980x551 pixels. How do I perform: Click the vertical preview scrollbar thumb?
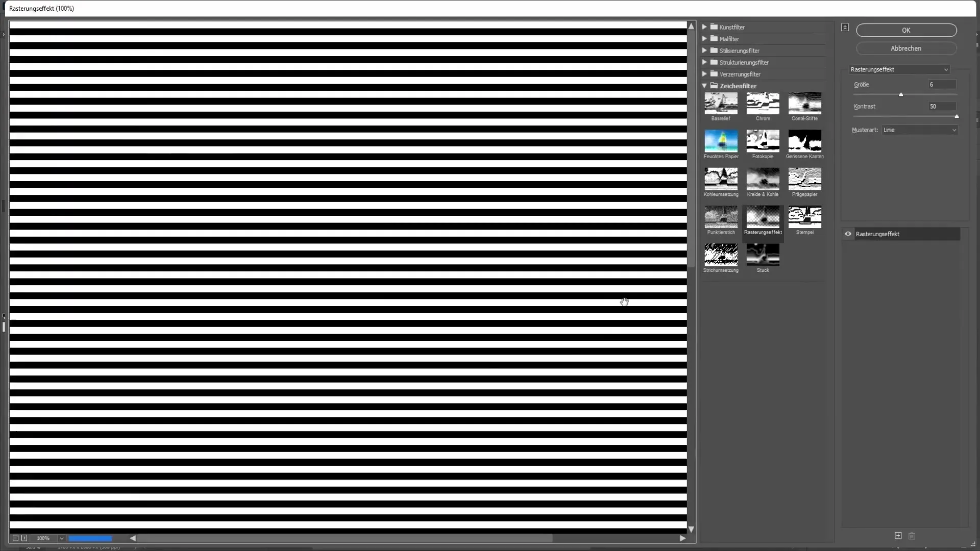point(691,148)
